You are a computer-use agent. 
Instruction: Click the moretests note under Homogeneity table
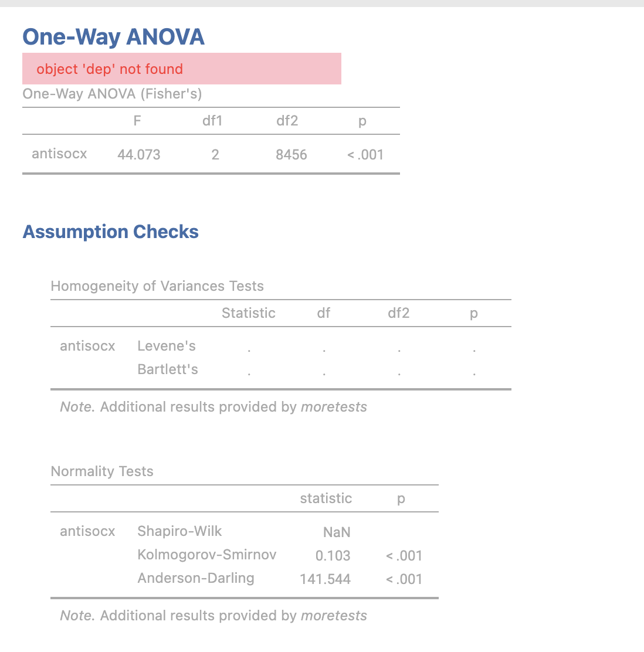click(213, 406)
